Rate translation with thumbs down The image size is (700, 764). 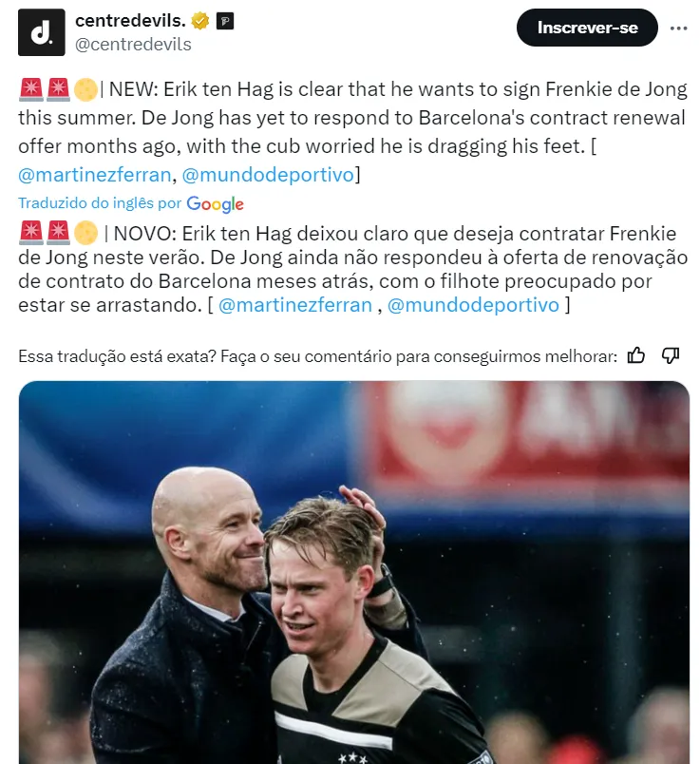[x=671, y=355]
